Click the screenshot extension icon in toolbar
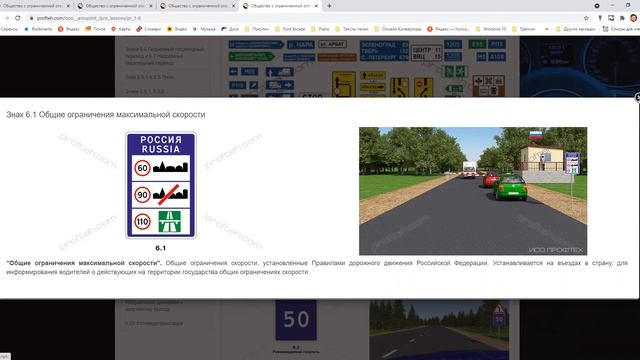 [611, 18]
